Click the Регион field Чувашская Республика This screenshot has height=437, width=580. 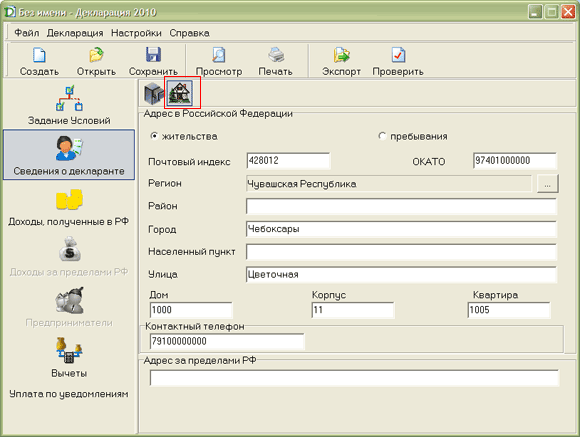(x=388, y=184)
